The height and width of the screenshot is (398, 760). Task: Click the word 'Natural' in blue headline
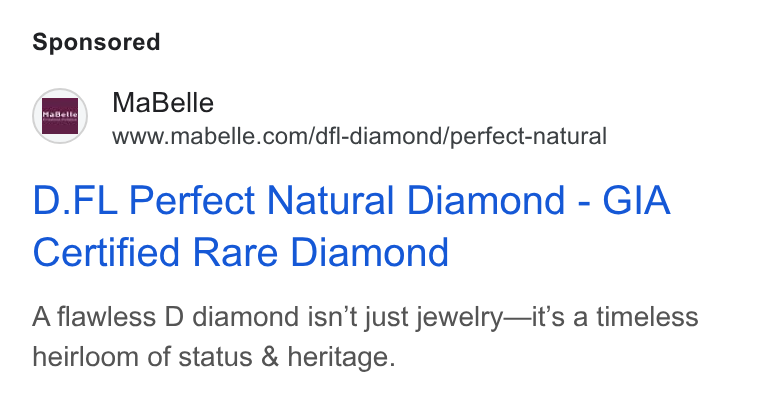(330, 200)
